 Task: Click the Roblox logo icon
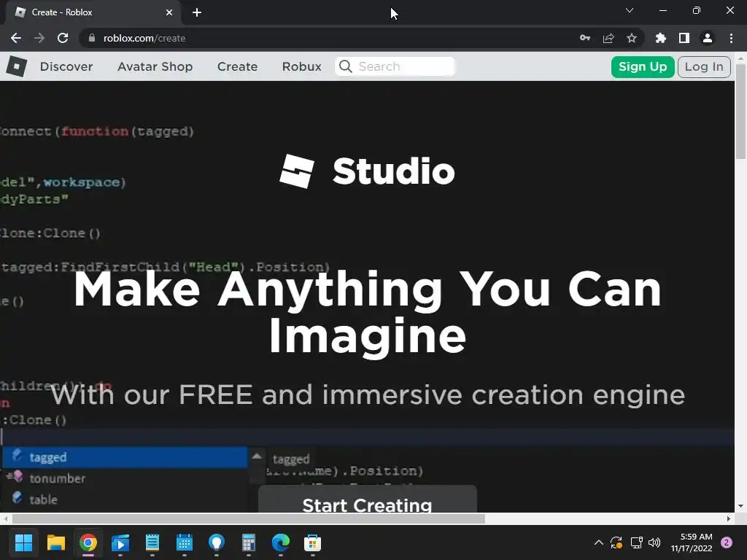click(16, 66)
